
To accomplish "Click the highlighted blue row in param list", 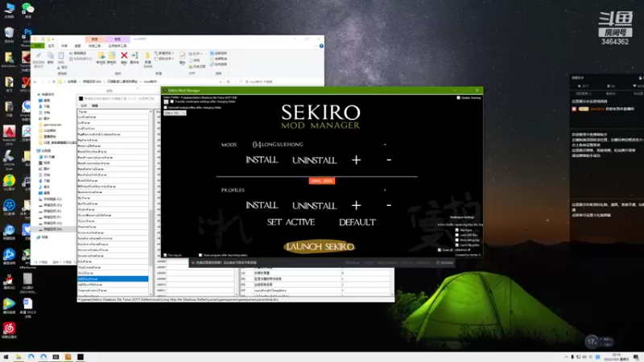I will [113, 278].
